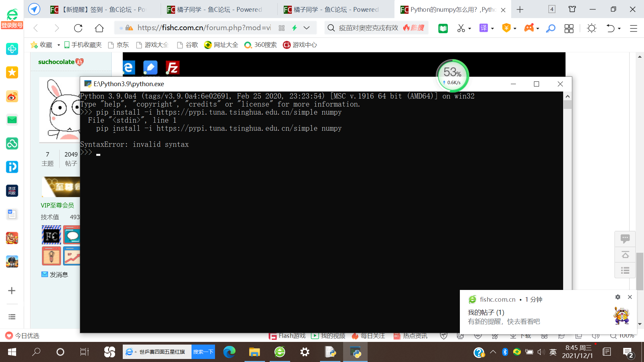Click the 我的帖子 (1) notification text
The image size is (644, 362).
coord(486,312)
